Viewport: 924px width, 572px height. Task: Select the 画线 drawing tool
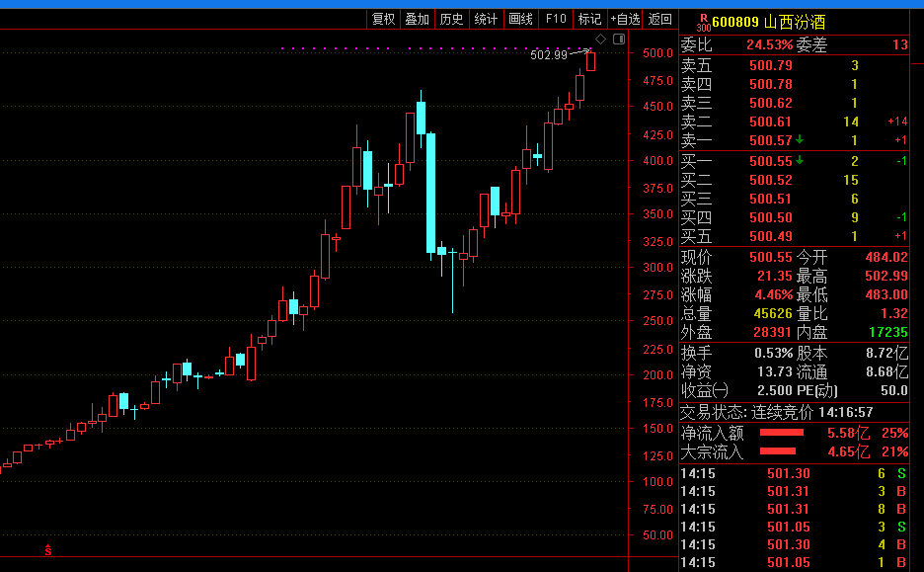(520, 19)
